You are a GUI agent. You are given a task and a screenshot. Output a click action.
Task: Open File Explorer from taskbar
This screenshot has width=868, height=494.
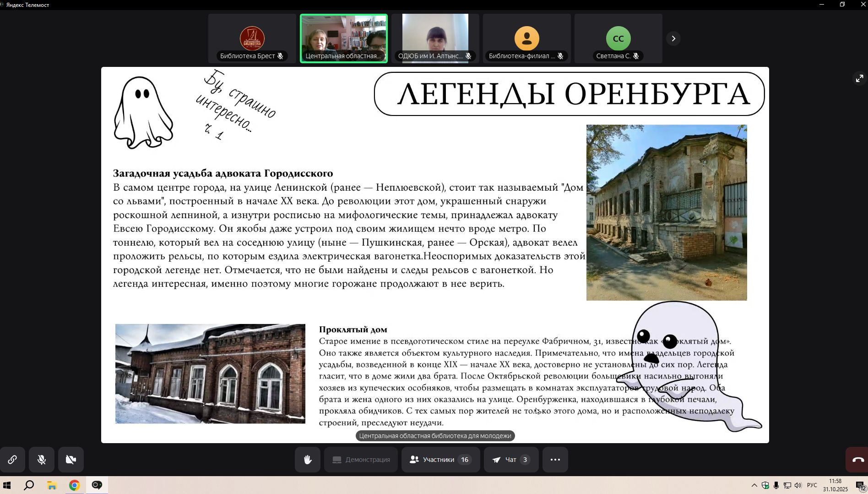coord(52,485)
